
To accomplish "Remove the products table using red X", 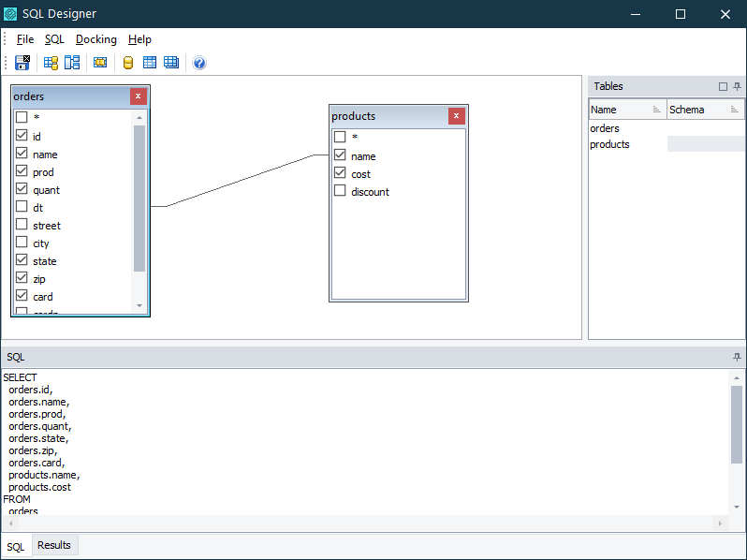I will 456,116.
